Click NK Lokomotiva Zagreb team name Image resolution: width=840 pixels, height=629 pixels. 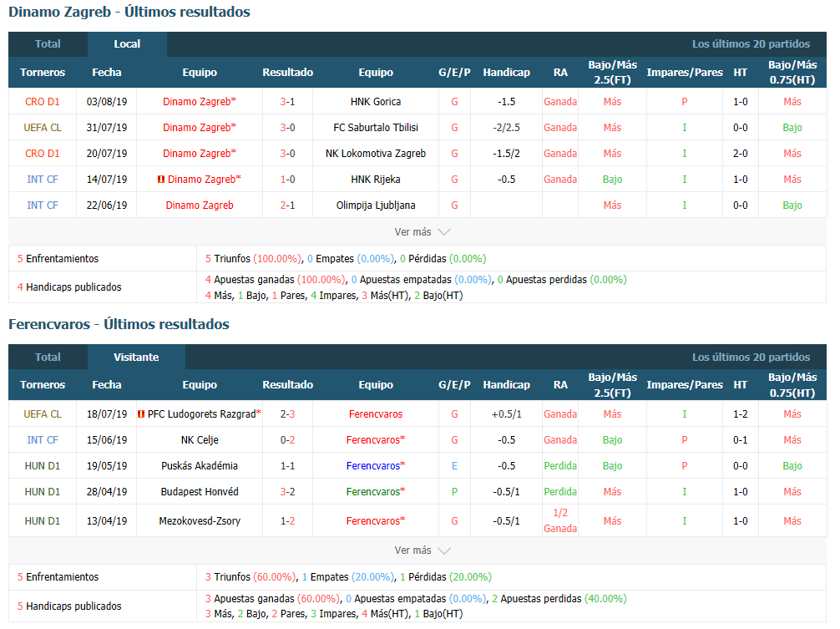pos(376,153)
